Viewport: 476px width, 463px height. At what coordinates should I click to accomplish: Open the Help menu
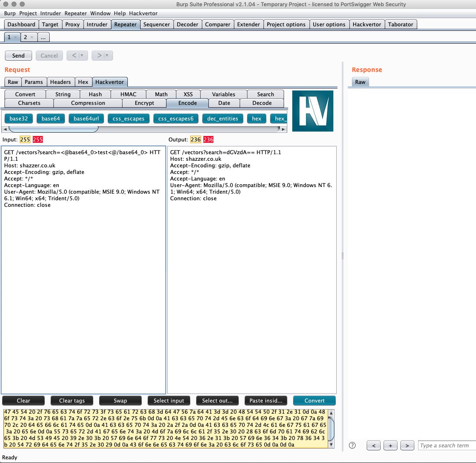coord(120,13)
